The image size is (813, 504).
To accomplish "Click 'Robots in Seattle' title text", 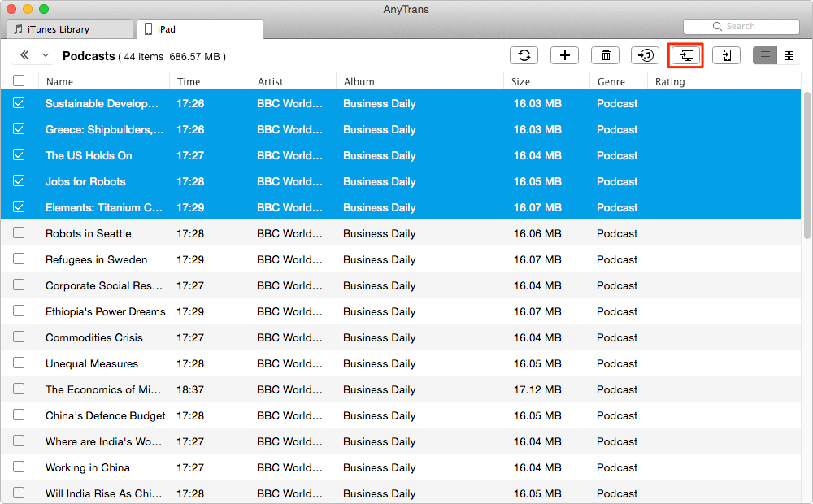I will tap(88, 233).
